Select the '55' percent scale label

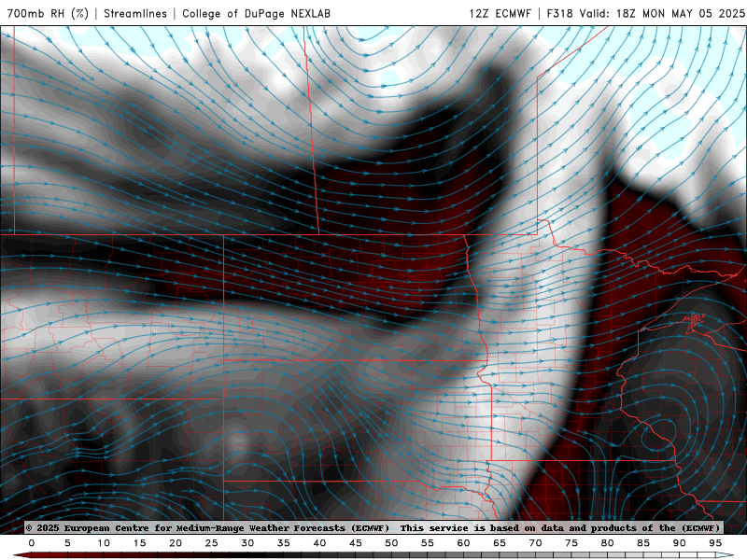tap(428, 543)
